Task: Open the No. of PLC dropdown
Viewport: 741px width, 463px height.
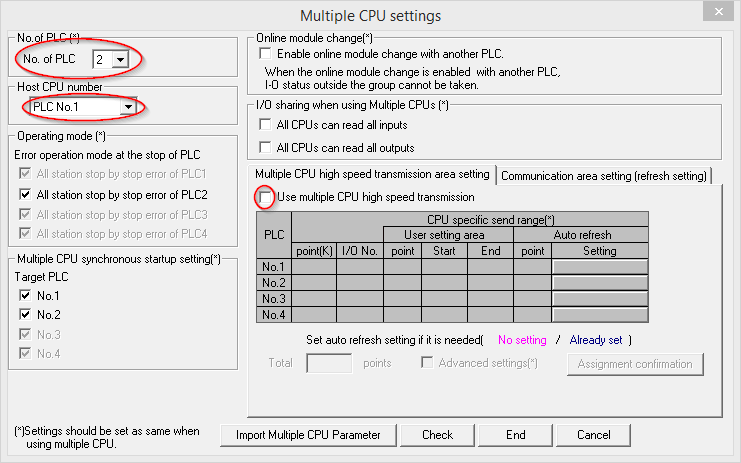Action: click(x=121, y=60)
